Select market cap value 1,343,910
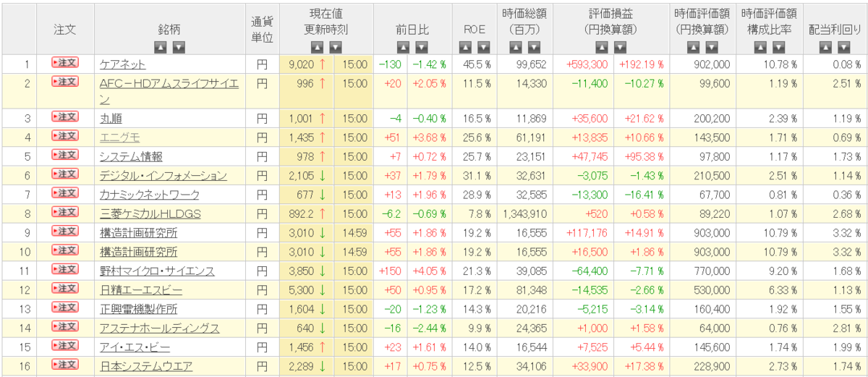 click(x=525, y=213)
